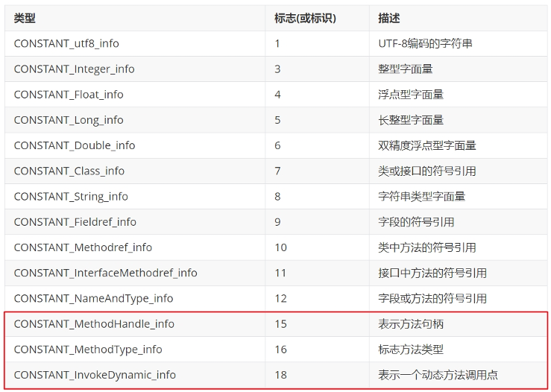Image resolution: width=551 pixels, height=392 pixels.
Task: Click the tag value 4 in the Float row
Action: click(x=277, y=95)
